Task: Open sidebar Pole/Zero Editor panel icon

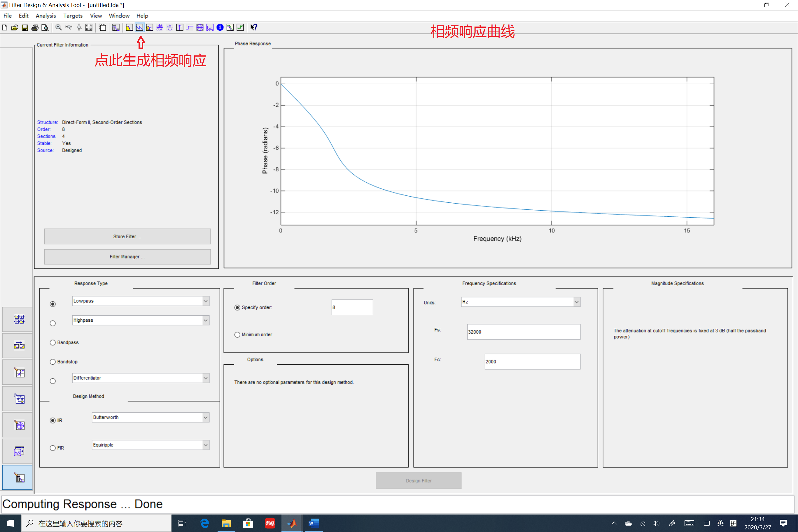Action: [x=19, y=425]
